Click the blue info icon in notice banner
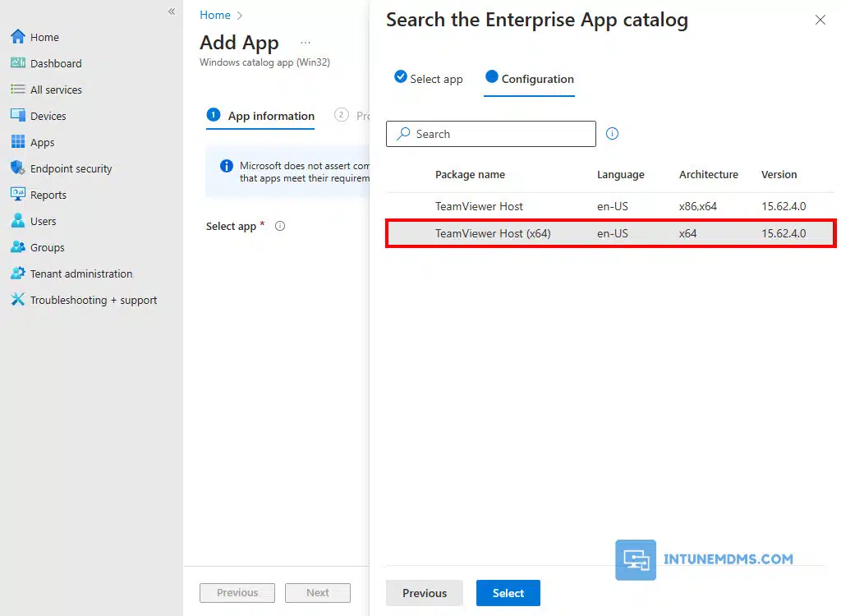The image size is (841, 616). pyautogui.click(x=227, y=166)
